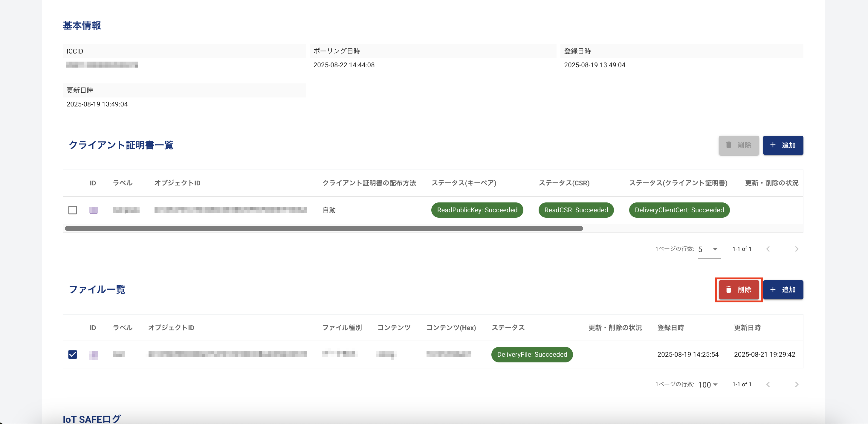Click next page arrow for certificate table

click(x=797, y=249)
